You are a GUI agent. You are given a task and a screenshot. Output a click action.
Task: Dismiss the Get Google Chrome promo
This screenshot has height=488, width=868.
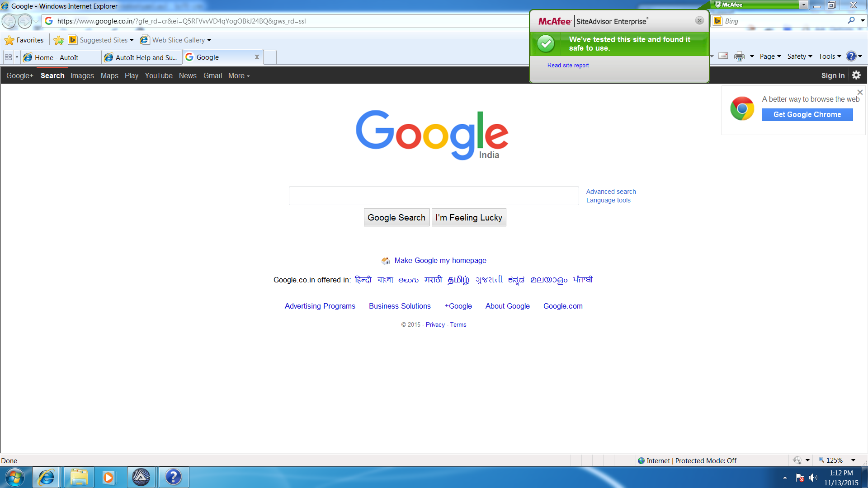tap(860, 92)
